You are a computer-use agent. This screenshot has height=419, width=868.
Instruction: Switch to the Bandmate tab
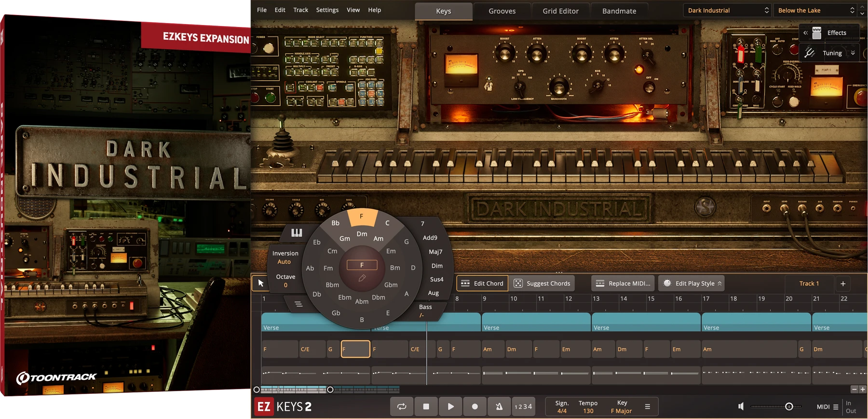[x=619, y=11]
